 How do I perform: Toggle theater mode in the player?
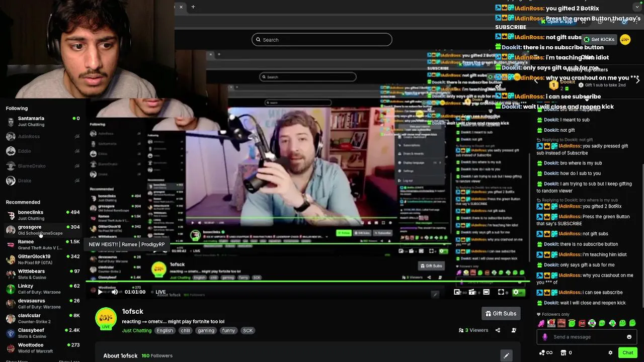click(486, 292)
